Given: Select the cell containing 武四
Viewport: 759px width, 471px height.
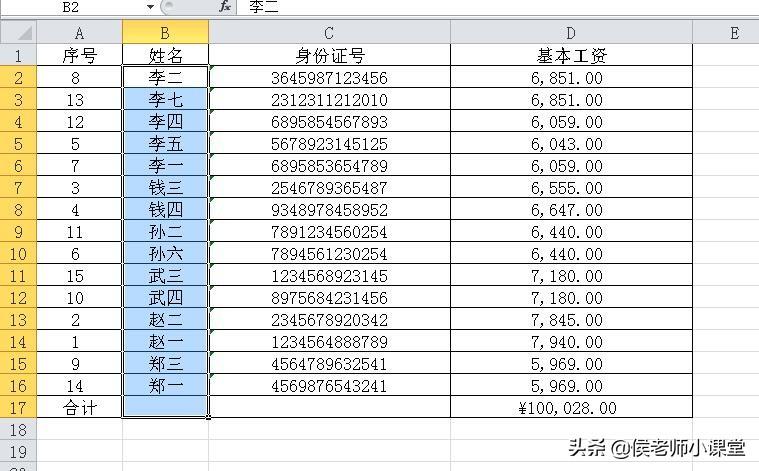Looking at the screenshot, I should click(165, 298).
